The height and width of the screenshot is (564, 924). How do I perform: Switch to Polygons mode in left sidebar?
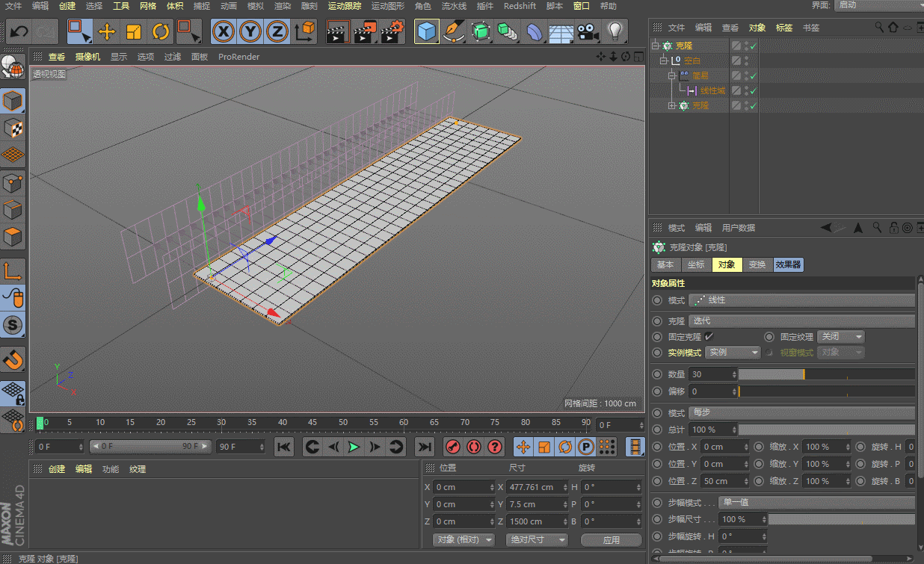[x=13, y=238]
